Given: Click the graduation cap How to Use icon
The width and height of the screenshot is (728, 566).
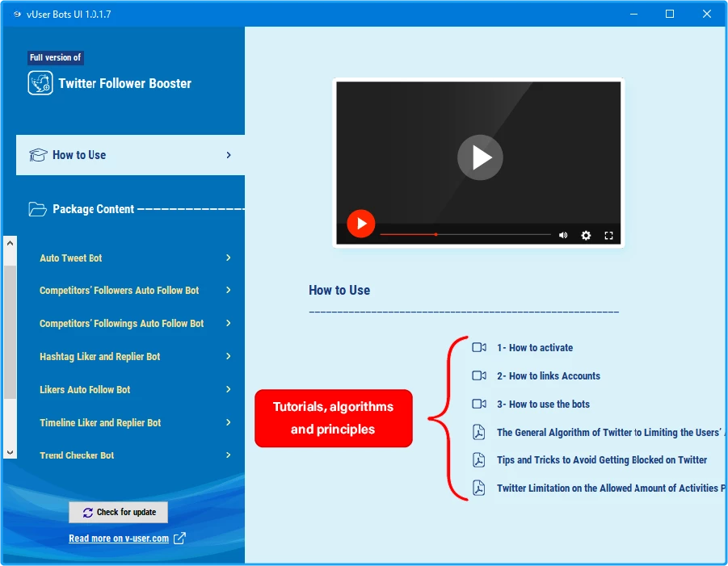Looking at the screenshot, I should (x=38, y=155).
